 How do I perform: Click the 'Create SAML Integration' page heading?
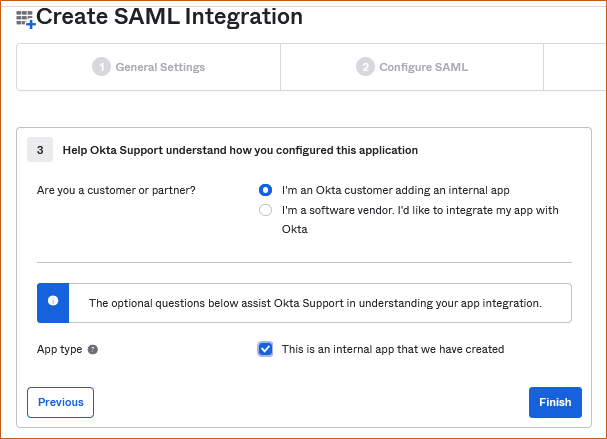(x=170, y=17)
